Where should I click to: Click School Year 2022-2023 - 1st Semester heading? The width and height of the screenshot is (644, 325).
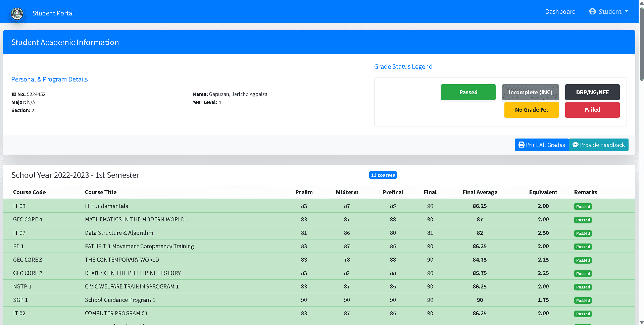tap(75, 175)
